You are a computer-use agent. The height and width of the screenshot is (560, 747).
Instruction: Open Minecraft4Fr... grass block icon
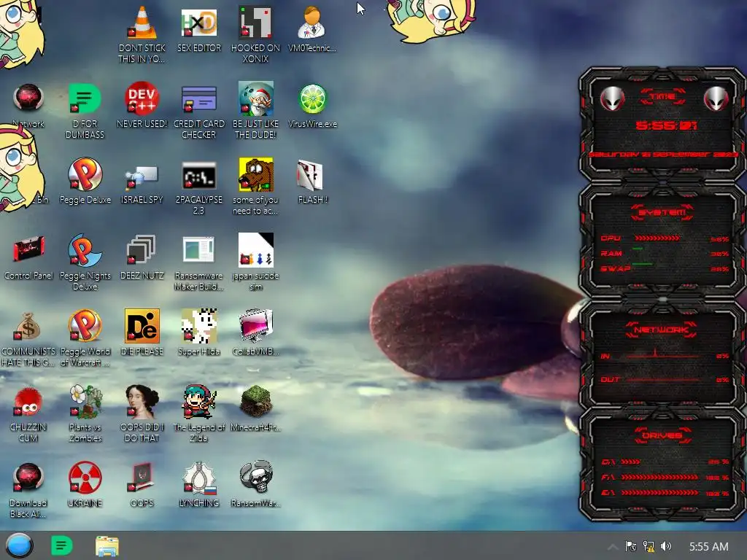pos(255,402)
